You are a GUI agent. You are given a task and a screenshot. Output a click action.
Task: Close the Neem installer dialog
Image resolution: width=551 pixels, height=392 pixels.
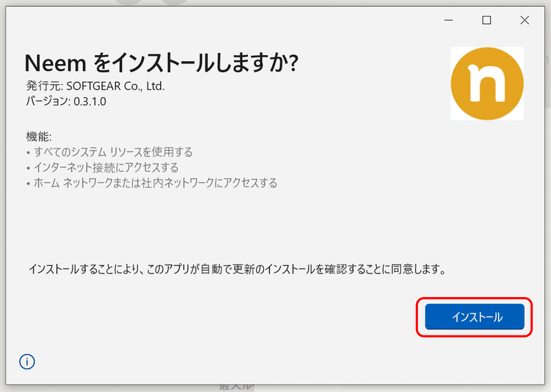pos(525,21)
